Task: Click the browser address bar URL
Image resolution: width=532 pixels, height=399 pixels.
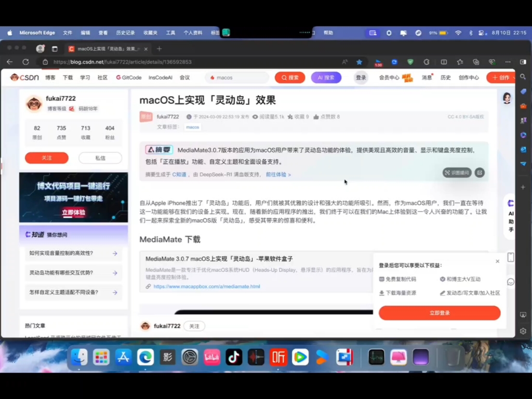Action: (123, 62)
